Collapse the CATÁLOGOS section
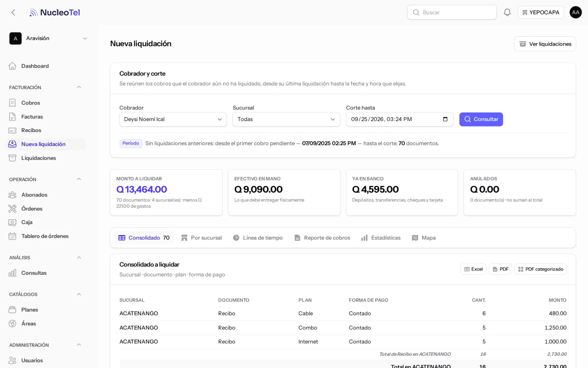The height and width of the screenshot is (368, 588). pyautogui.click(x=79, y=294)
